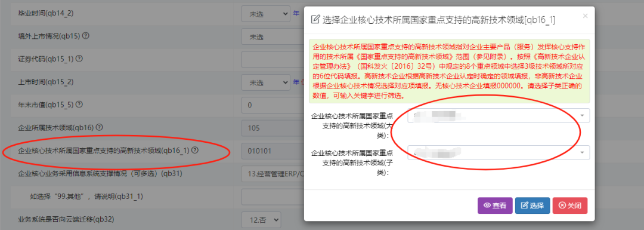Open 上市时间 year dropdown
The image size is (644, 230).
point(265,82)
